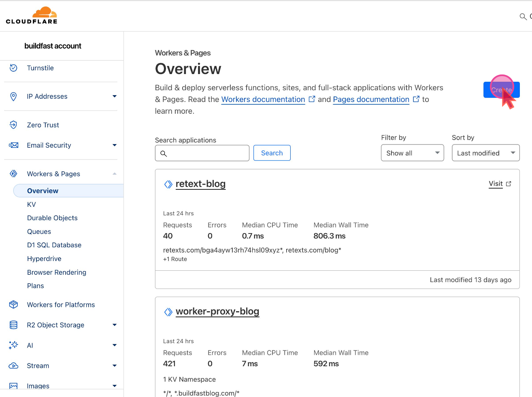The width and height of the screenshot is (532, 397).
Task: Click the Stream cloud play icon
Action: 13,366
